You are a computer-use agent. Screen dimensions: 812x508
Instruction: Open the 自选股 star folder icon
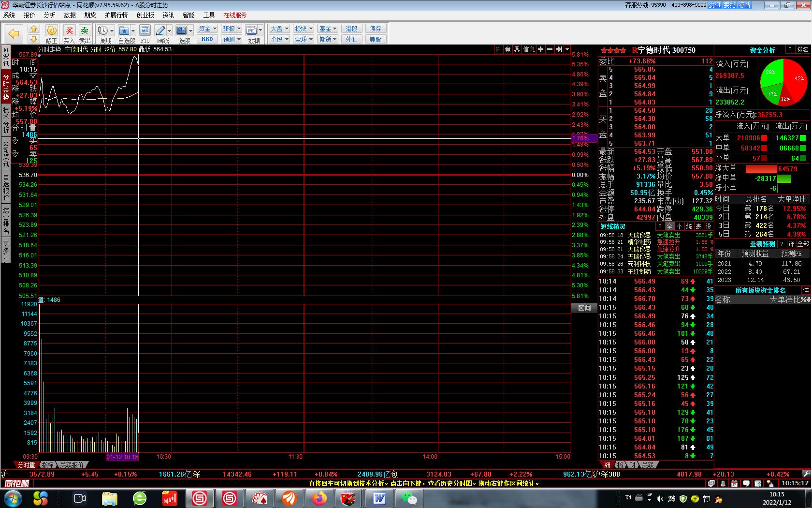[124, 30]
